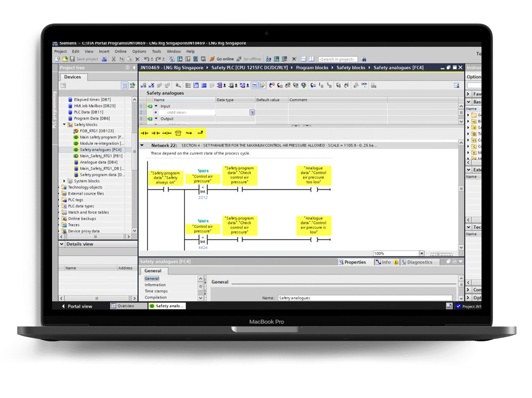This screenshot has width=532, height=398.
Task: Collapse the Project tree panel
Action: 134,68
